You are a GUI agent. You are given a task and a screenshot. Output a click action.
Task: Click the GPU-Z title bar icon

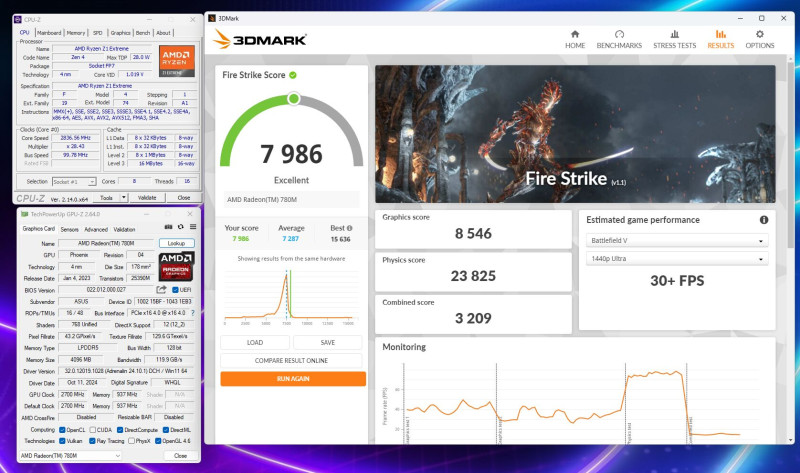(x=24, y=214)
